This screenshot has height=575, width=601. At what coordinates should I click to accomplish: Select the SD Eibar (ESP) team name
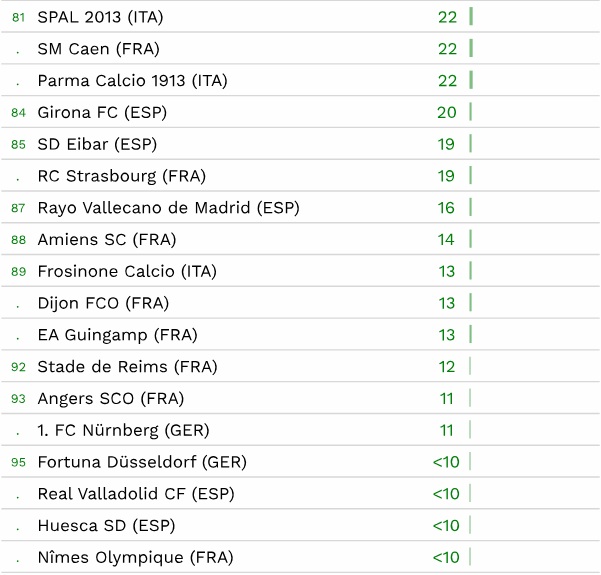[97, 145]
